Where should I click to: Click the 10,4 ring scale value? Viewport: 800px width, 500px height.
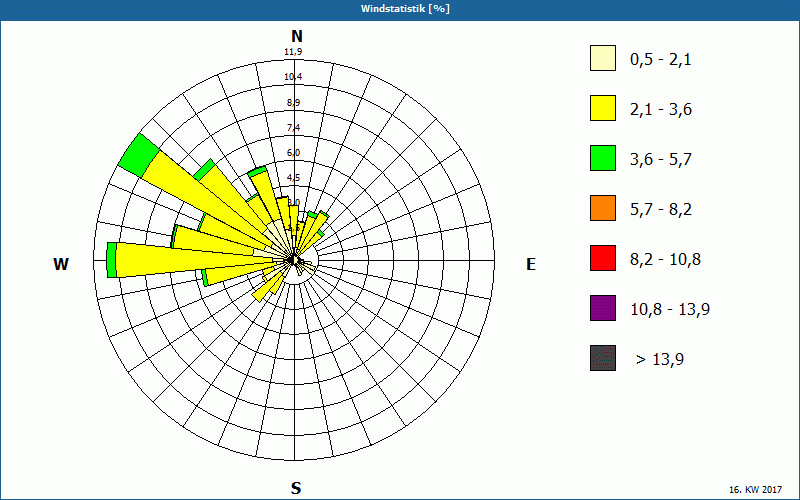pos(293,77)
